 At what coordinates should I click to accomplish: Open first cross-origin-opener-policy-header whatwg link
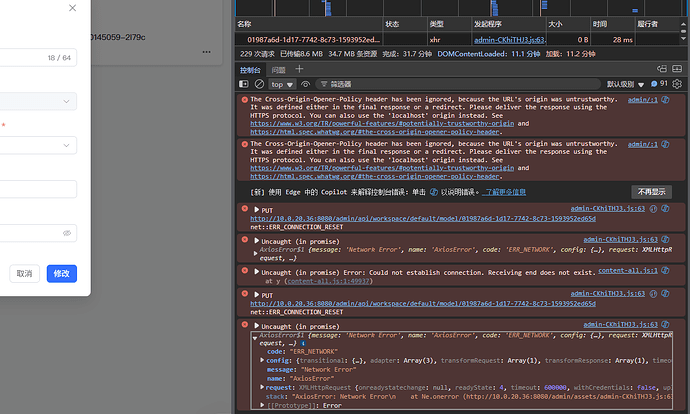click(x=375, y=132)
